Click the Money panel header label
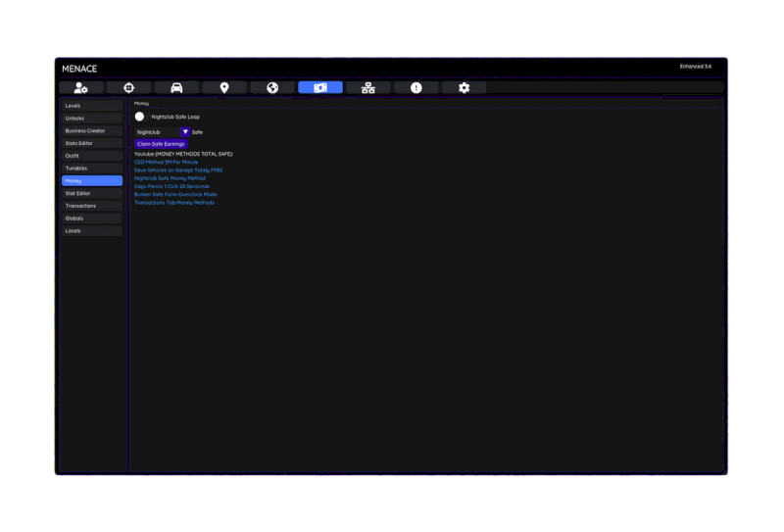 [x=141, y=104]
